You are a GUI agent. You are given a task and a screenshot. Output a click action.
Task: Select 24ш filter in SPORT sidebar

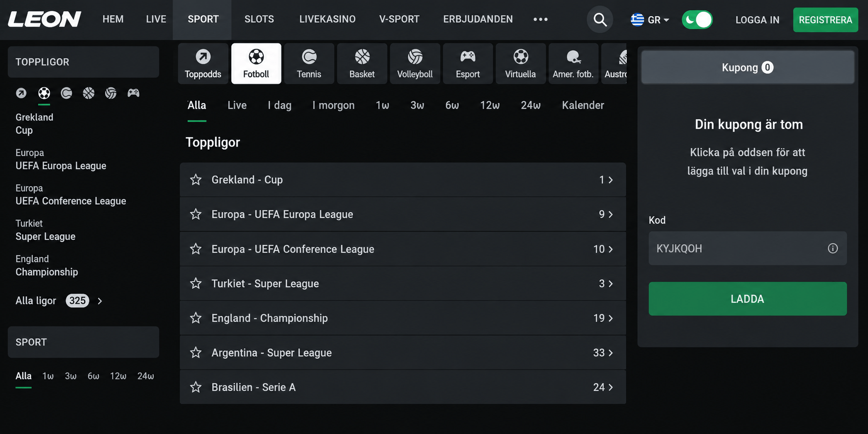146,376
